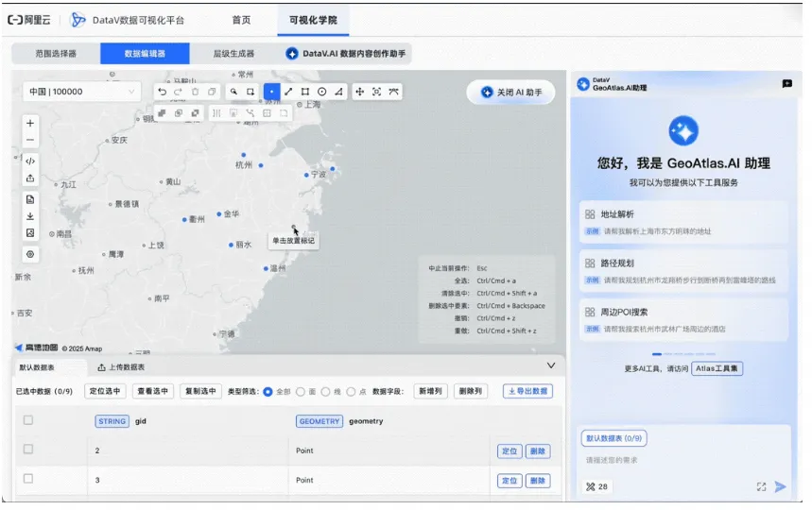Screen dimensions: 812x510
Task: Click the 关闭 AI 助手 button
Action: [x=511, y=92]
